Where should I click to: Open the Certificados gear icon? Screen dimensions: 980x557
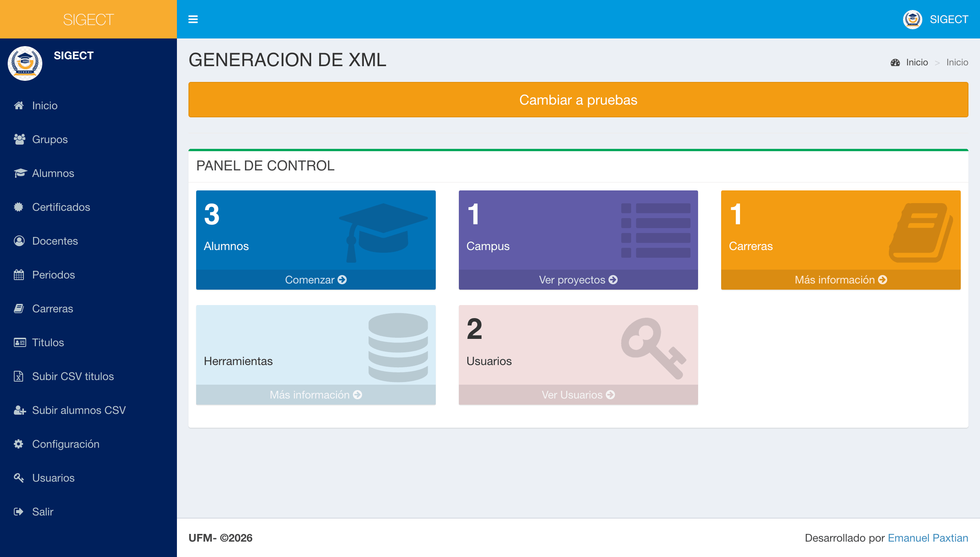(x=19, y=207)
